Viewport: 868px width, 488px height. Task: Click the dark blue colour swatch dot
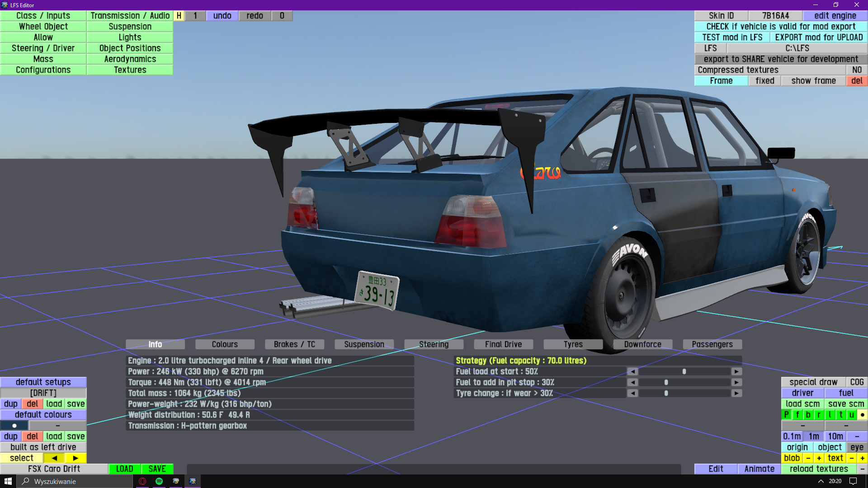coord(14,426)
